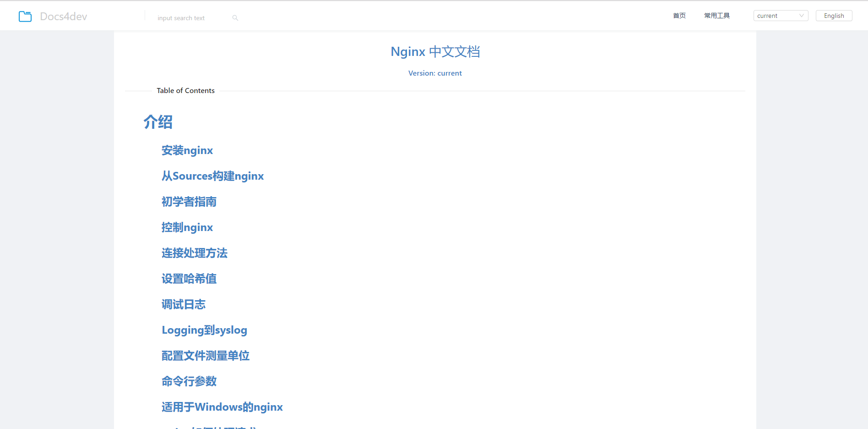Open the 调试日志 page

click(x=183, y=304)
